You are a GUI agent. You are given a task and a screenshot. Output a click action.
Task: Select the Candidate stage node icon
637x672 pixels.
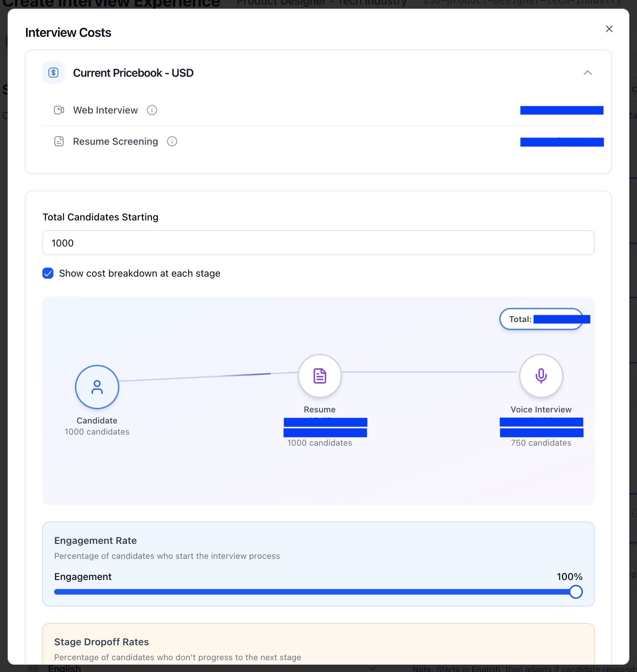click(97, 387)
